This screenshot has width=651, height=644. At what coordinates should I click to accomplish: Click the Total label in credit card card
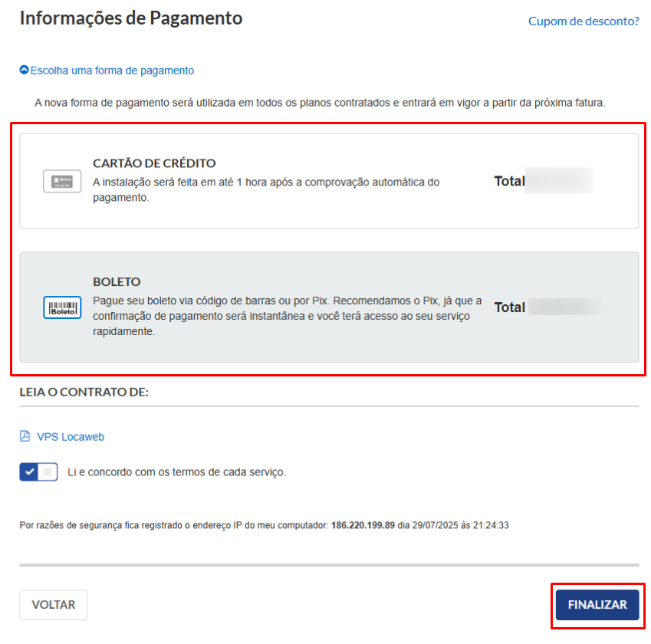coord(509,181)
